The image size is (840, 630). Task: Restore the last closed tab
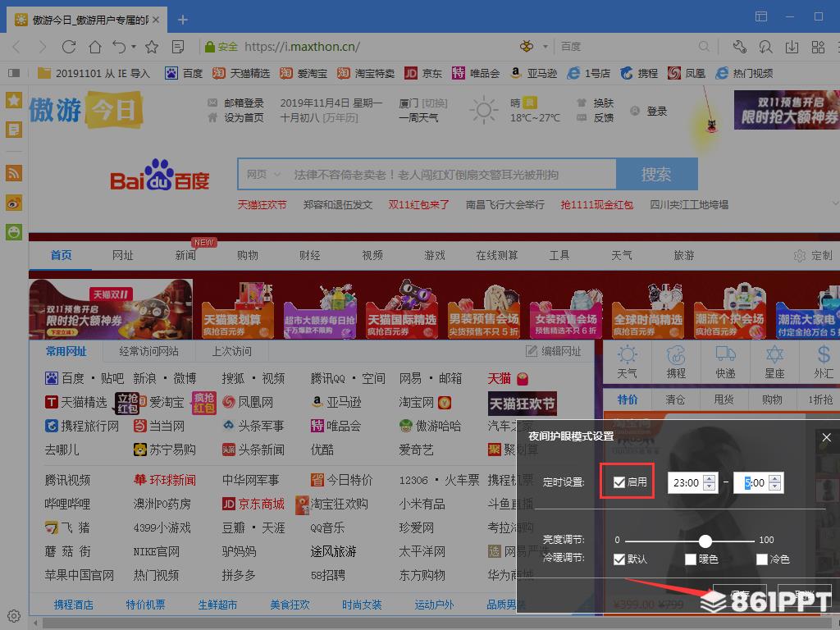[119, 47]
